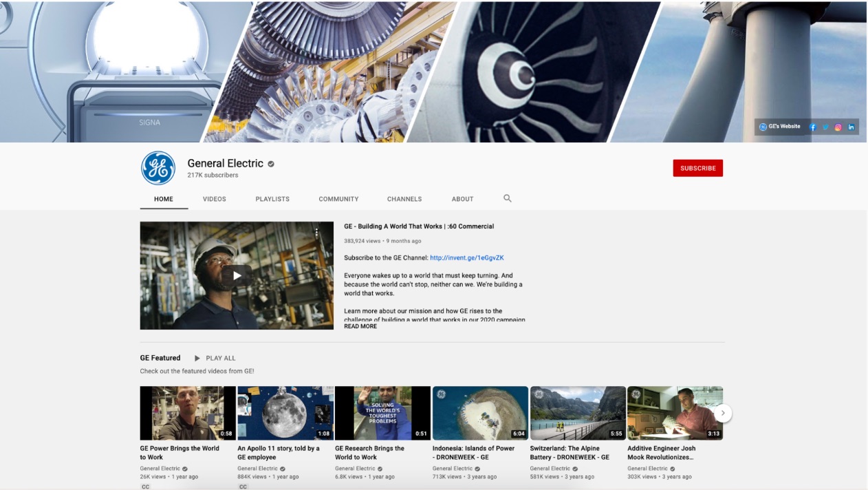Click General Electric channel name under Apollo 11 video
Screen dimensions: 868x490
coord(258,469)
